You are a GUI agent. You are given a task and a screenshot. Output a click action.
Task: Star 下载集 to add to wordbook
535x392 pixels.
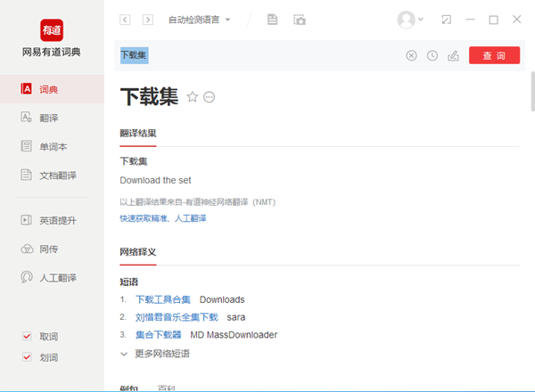tap(193, 97)
